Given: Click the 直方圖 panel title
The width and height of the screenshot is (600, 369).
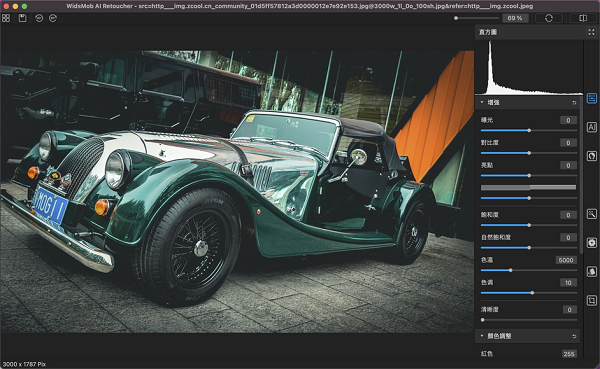Looking at the screenshot, I should [x=488, y=32].
